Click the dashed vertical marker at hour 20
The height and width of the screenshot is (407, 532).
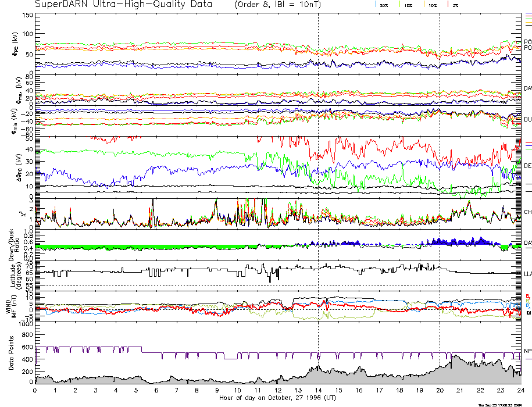click(440, 174)
